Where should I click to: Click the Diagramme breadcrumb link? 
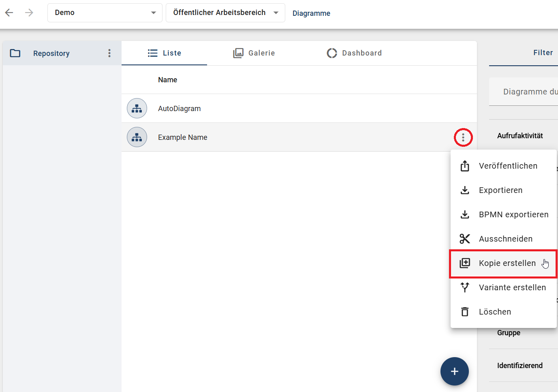click(x=311, y=13)
